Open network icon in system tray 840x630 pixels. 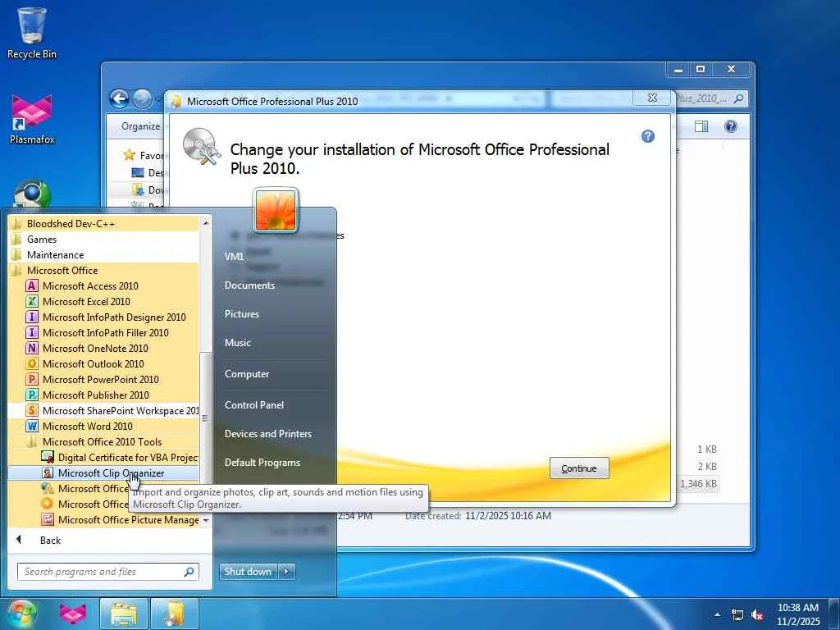[737, 615]
